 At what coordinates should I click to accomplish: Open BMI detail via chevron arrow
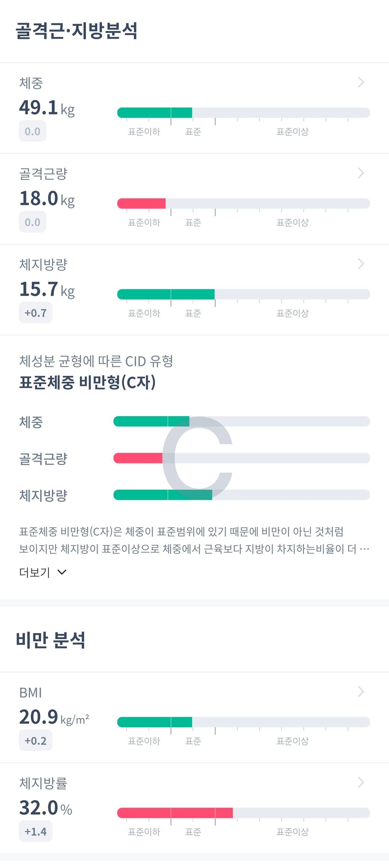click(361, 691)
